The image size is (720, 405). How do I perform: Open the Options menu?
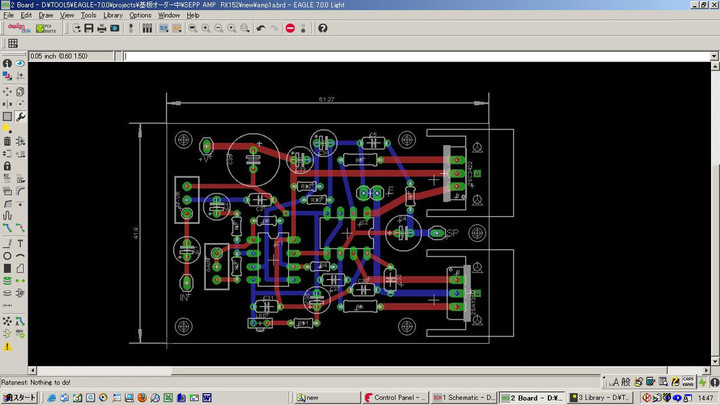click(x=140, y=16)
